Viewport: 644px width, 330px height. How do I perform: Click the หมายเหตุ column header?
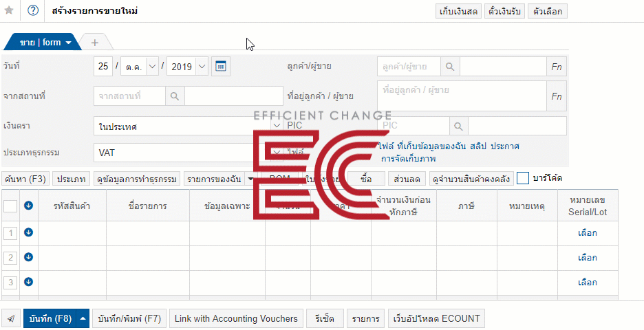(x=527, y=206)
